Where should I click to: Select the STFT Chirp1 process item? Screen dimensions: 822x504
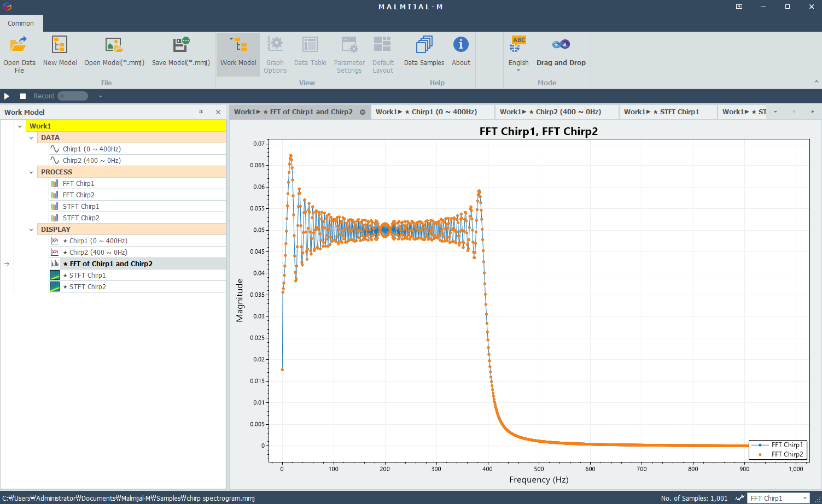(x=137, y=207)
